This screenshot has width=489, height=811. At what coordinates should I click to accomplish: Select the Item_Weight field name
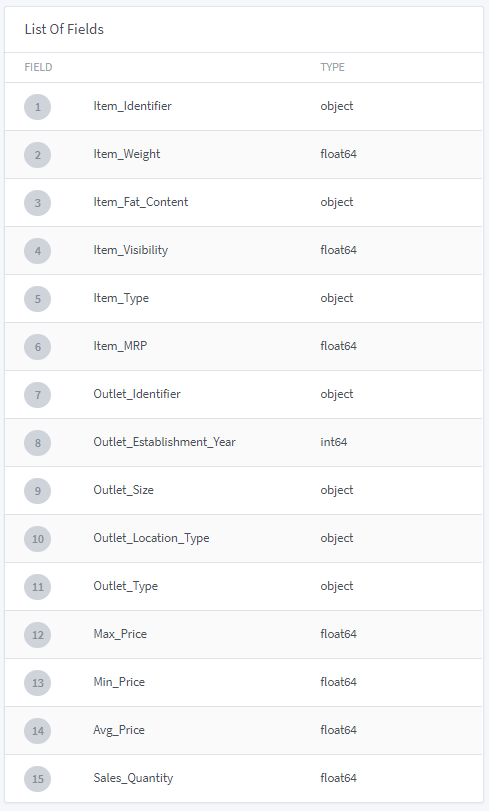127,154
